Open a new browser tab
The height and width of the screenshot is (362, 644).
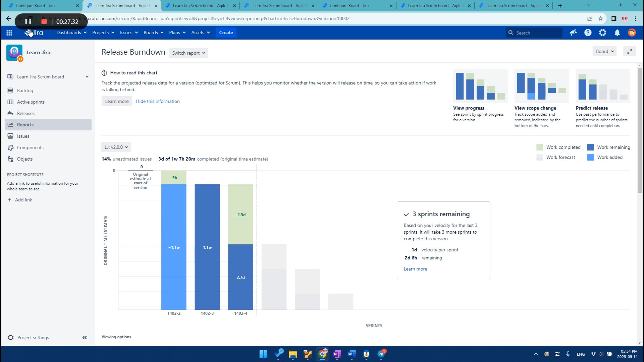pos(560,5)
